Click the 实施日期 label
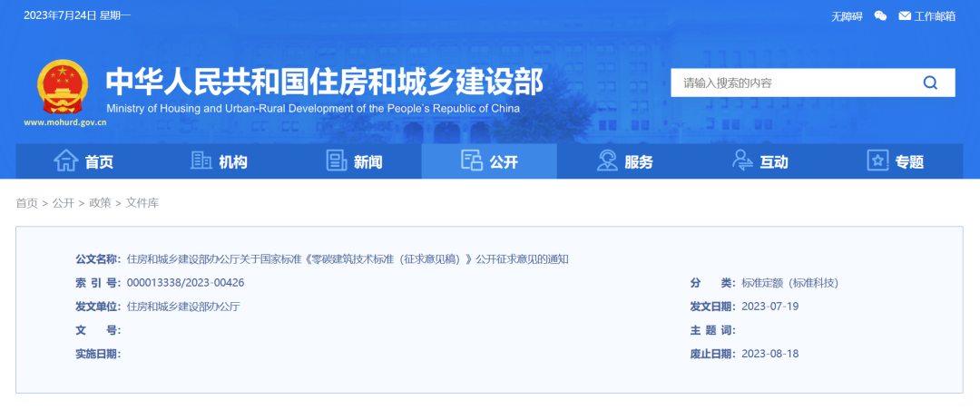This screenshot has width=980, height=419. point(98,354)
